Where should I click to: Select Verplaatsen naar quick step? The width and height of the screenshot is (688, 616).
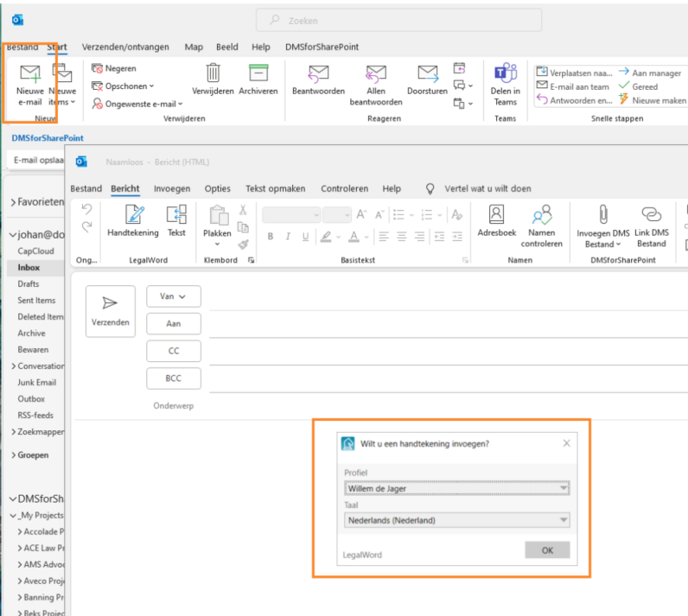tap(575, 73)
